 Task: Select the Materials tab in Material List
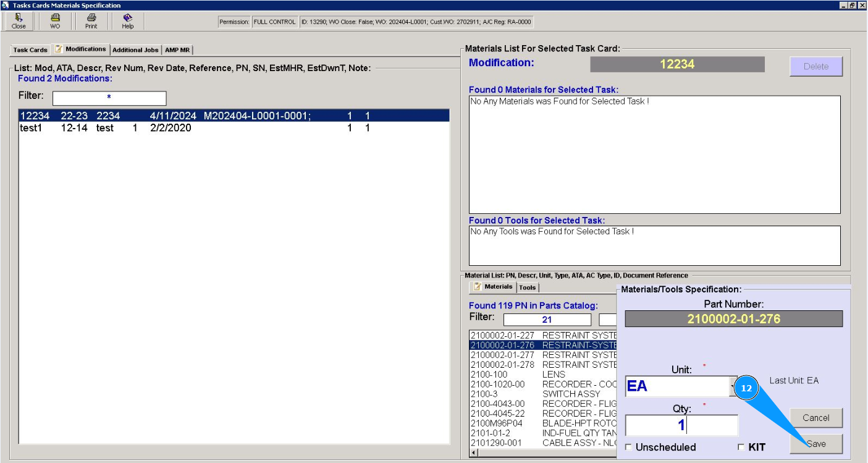click(x=493, y=287)
